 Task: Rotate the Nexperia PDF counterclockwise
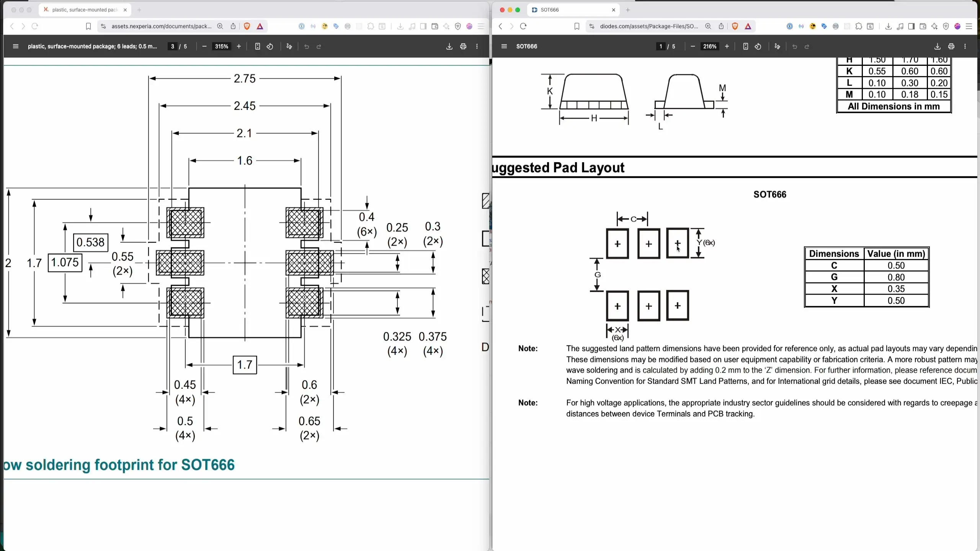pos(270,46)
